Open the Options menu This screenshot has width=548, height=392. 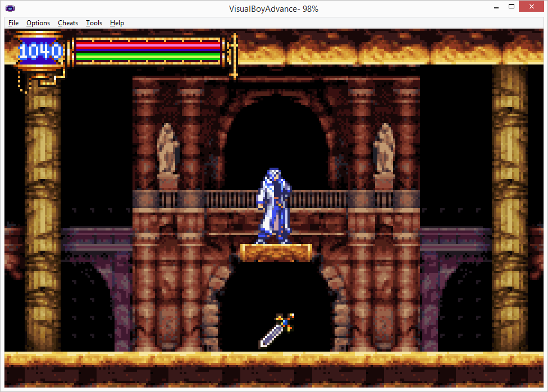tap(38, 23)
